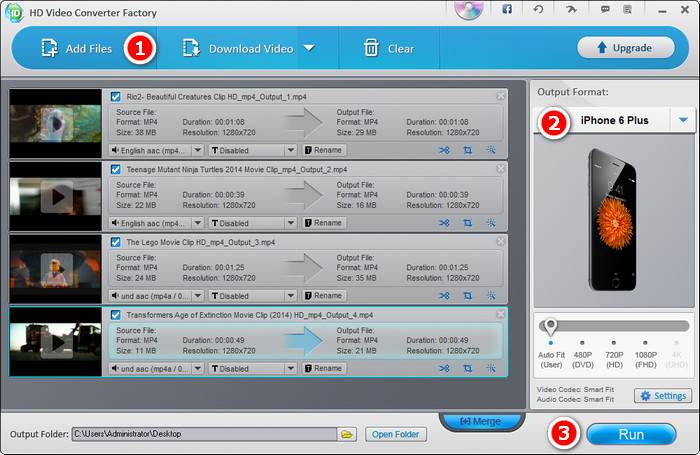Viewport: 700px width, 455px height.
Task: Click the curved share arrow icon in title bar
Action: 571,9
